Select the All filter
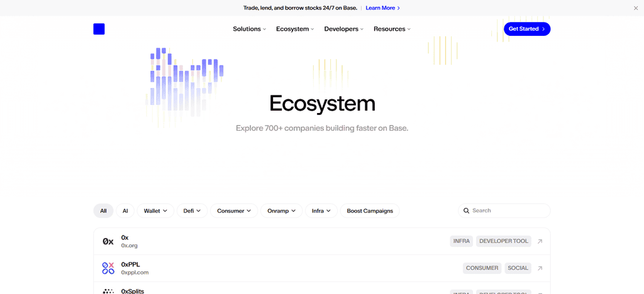 click(103, 210)
